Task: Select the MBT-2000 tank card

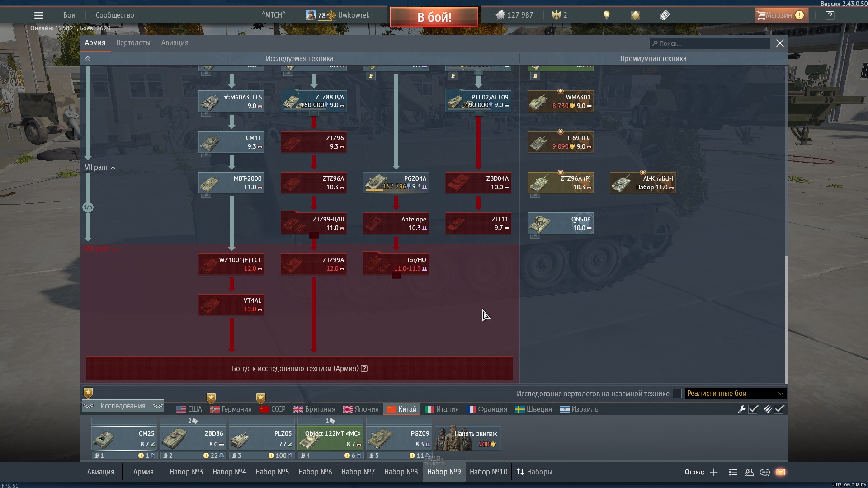Action: point(231,183)
